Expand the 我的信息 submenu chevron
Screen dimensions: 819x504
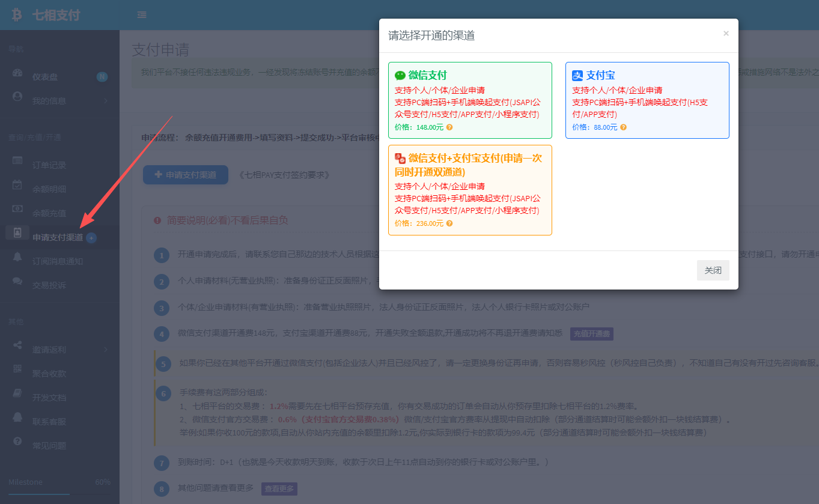[106, 101]
